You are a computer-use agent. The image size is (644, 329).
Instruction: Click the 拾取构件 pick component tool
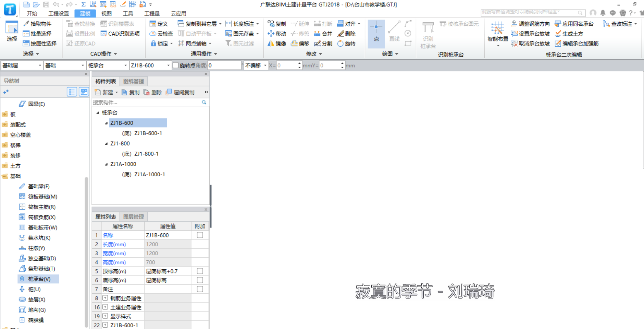[x=37, y=24]
